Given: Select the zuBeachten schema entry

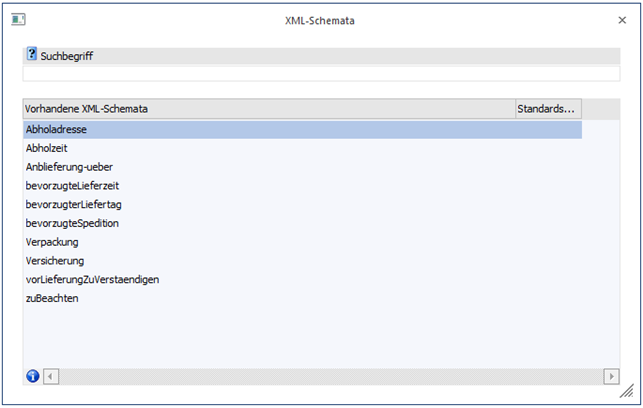Looking at the screenshot, I should pyautogui.click(x=52, y=299).
